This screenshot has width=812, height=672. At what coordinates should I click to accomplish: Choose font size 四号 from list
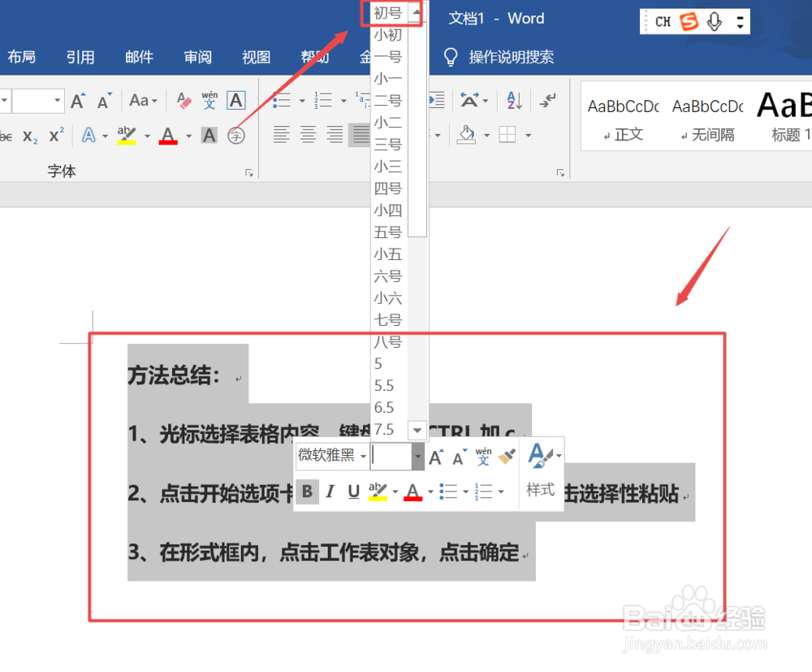(x=388, y=189)
